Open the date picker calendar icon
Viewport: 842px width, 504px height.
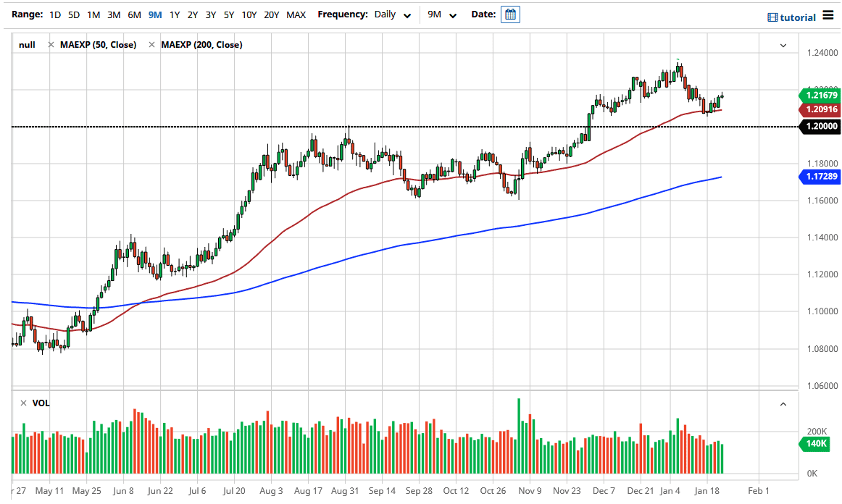(510, 14)
